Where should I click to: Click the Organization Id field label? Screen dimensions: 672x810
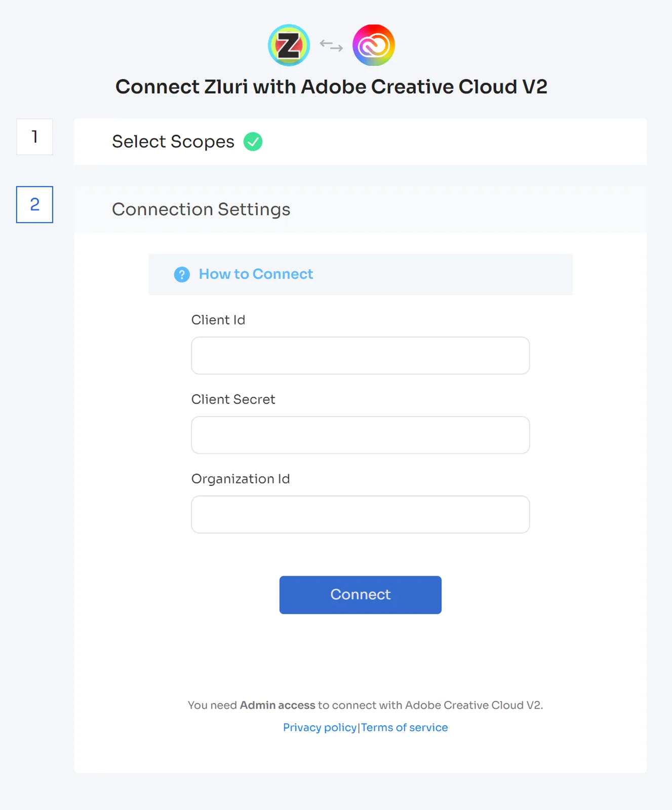click(241, 479)
